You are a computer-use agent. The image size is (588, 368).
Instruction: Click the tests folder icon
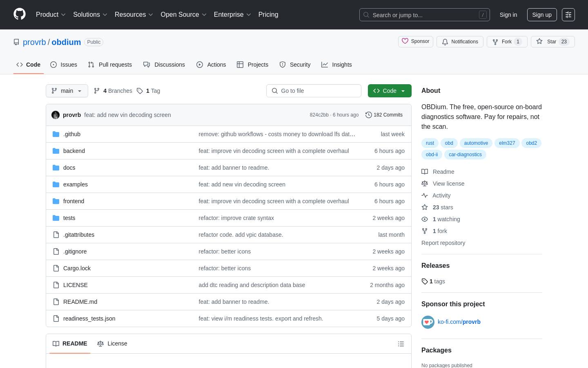pos(56,218)
